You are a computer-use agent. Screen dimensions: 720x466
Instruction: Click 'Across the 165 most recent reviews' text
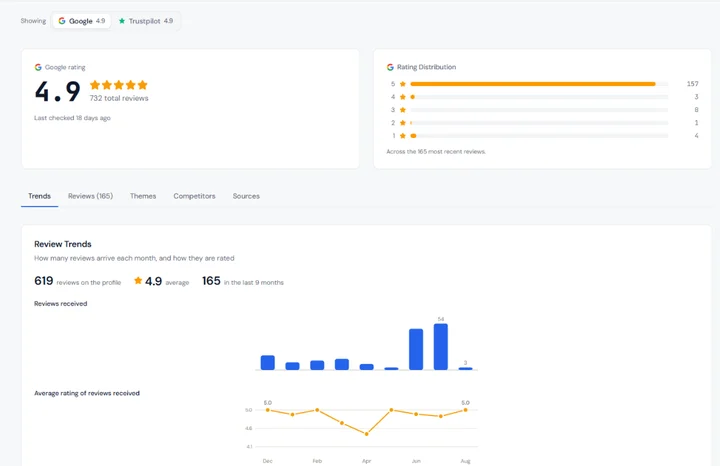[436, 152]
